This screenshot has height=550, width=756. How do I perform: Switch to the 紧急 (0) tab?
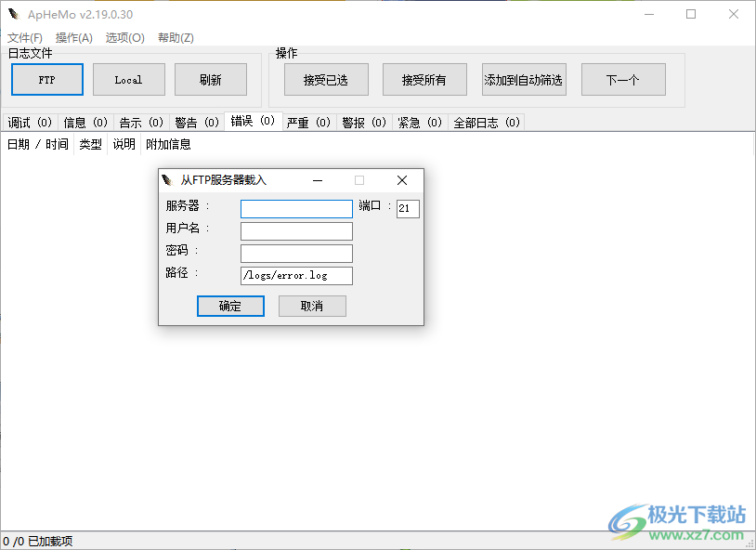pyautogui.click(x=420, y=123)
